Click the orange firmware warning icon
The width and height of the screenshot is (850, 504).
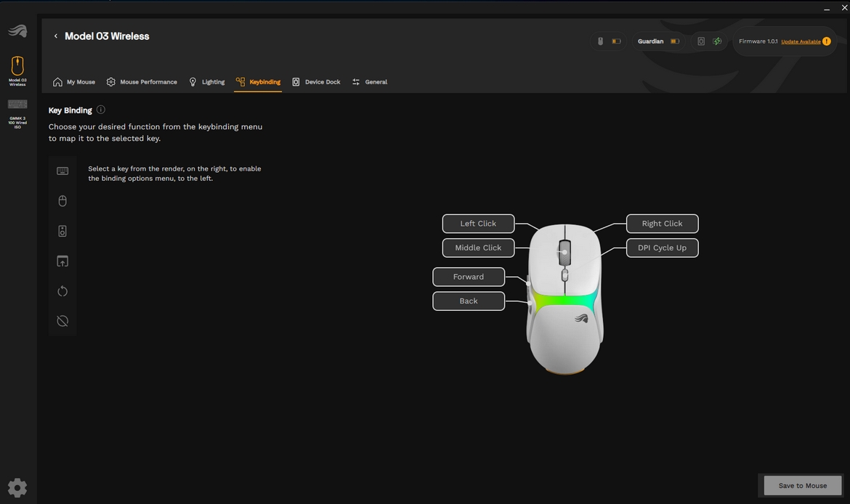click(x=827, y=41)
